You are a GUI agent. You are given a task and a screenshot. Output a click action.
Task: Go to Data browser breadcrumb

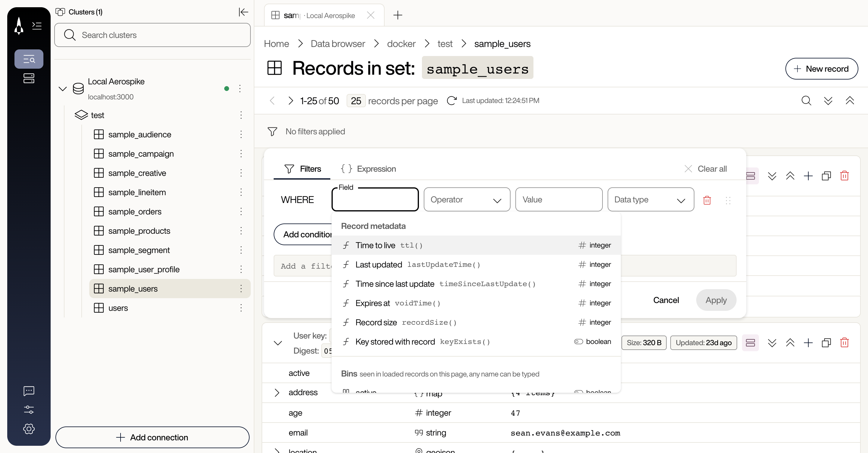coord(338,44)
